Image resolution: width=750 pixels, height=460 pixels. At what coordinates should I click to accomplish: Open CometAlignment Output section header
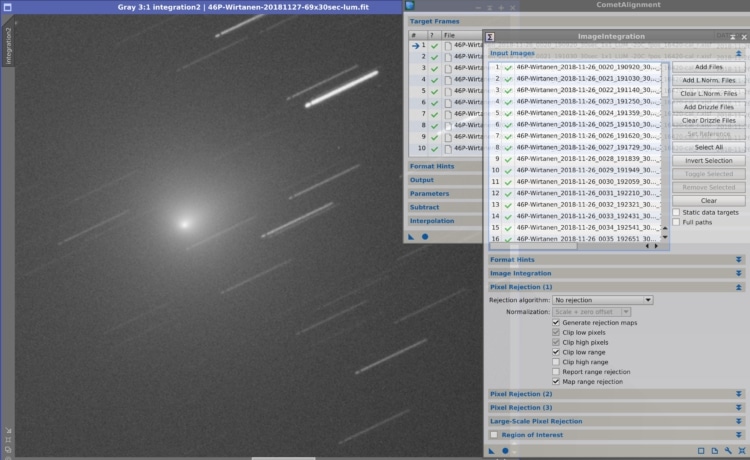coord(421,180)
